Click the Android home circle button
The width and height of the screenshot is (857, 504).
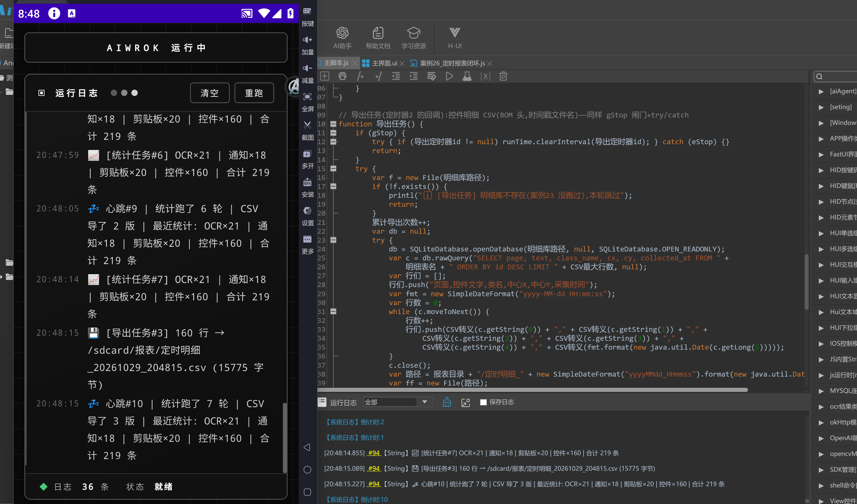pyautogui.click(x=307, y=469)
